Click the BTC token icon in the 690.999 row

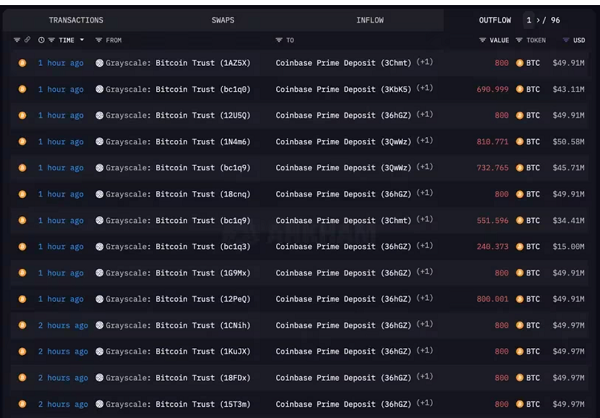[519, 89]
